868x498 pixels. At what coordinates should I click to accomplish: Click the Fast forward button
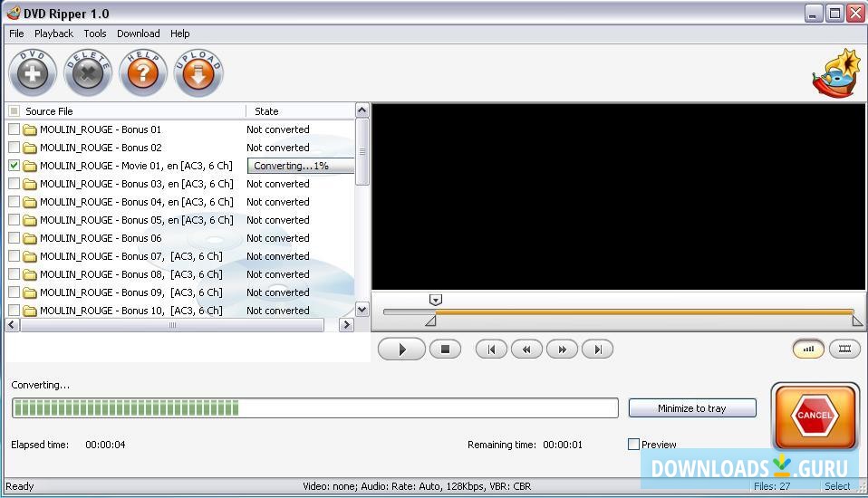coord(562,350)
